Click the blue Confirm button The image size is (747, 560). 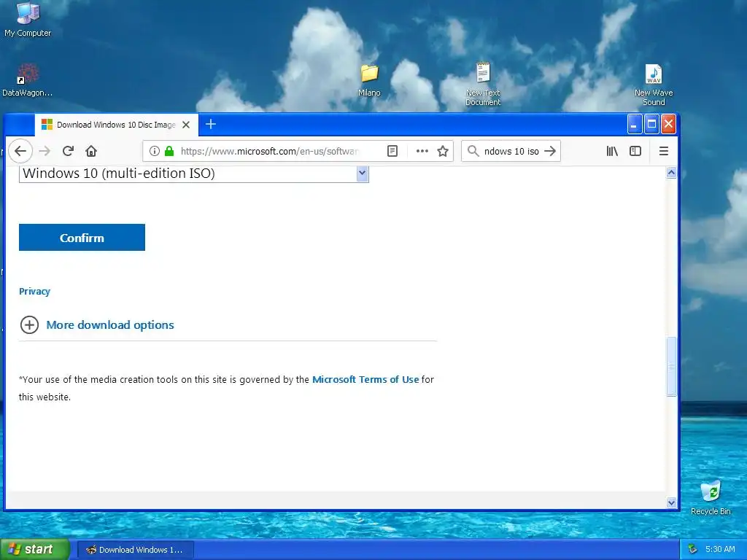pyautogui.click(x=82, y=238)
